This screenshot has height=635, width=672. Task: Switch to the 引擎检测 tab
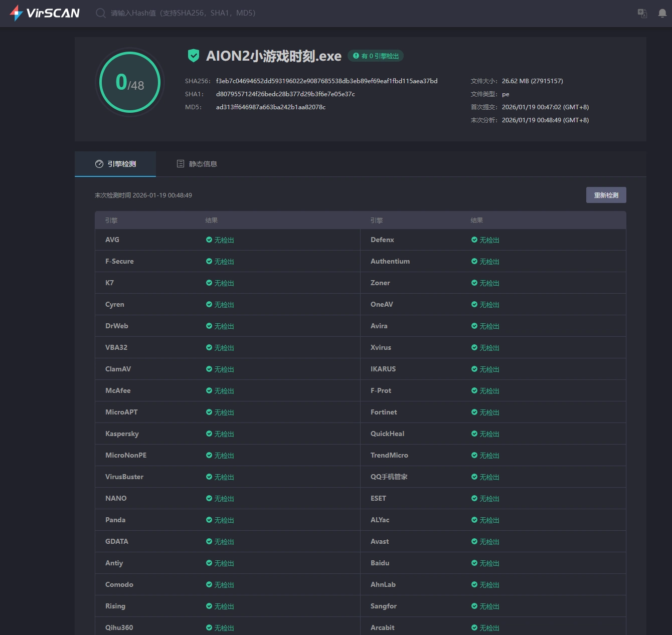116,164
